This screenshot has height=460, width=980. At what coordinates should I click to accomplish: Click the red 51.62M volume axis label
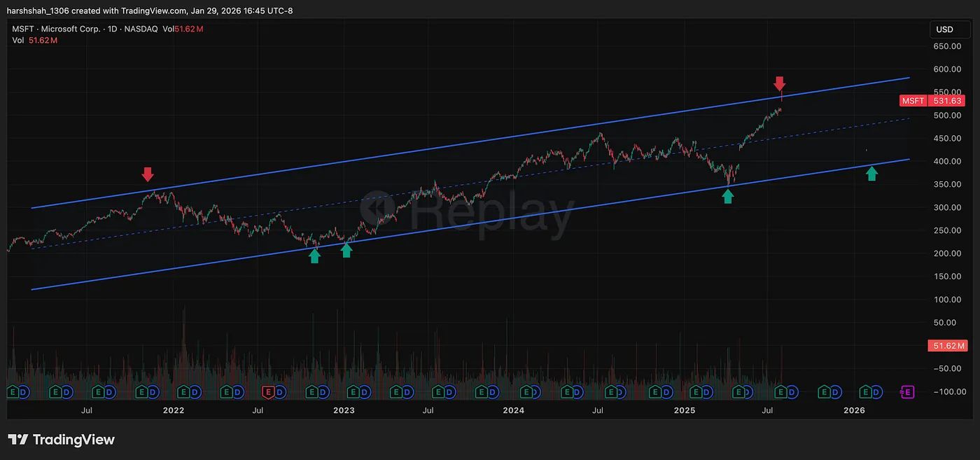point(947,346)
